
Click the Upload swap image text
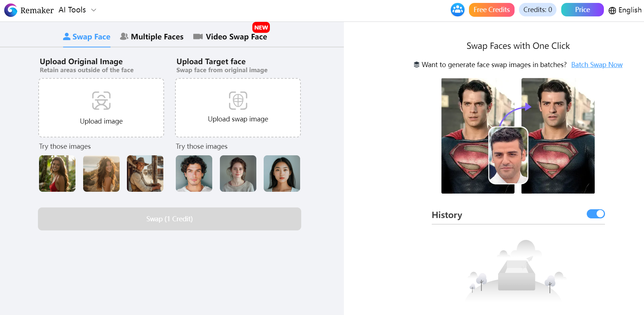pyautogui.click(x=238, y=119)
